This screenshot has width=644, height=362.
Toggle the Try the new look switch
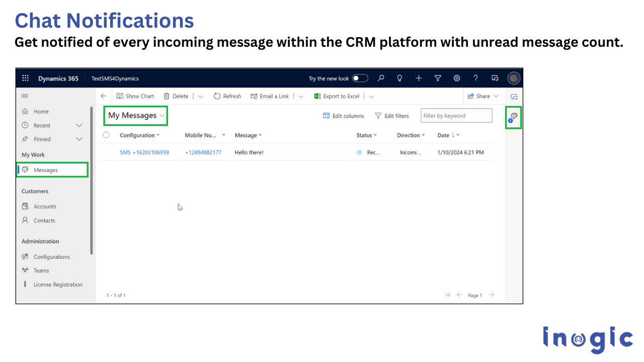[x=360, y=78]
